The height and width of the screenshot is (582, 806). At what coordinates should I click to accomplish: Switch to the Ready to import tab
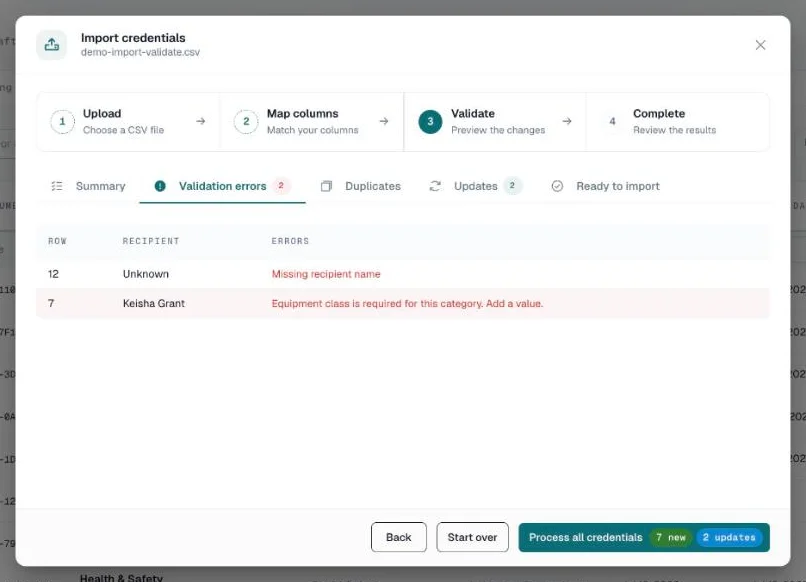[606, 186]
